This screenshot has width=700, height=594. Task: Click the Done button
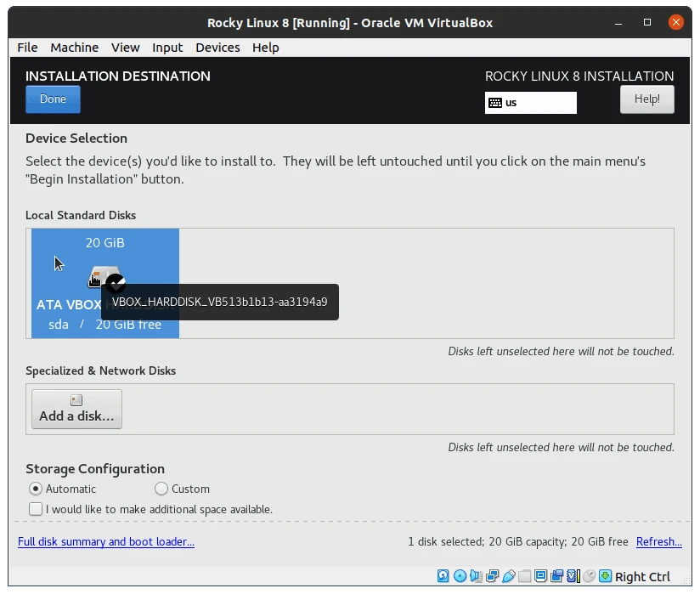(53, 99)
